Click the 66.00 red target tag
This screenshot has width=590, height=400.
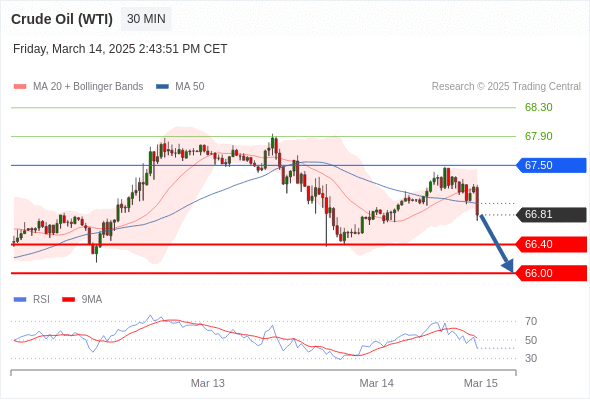[551, 273]
